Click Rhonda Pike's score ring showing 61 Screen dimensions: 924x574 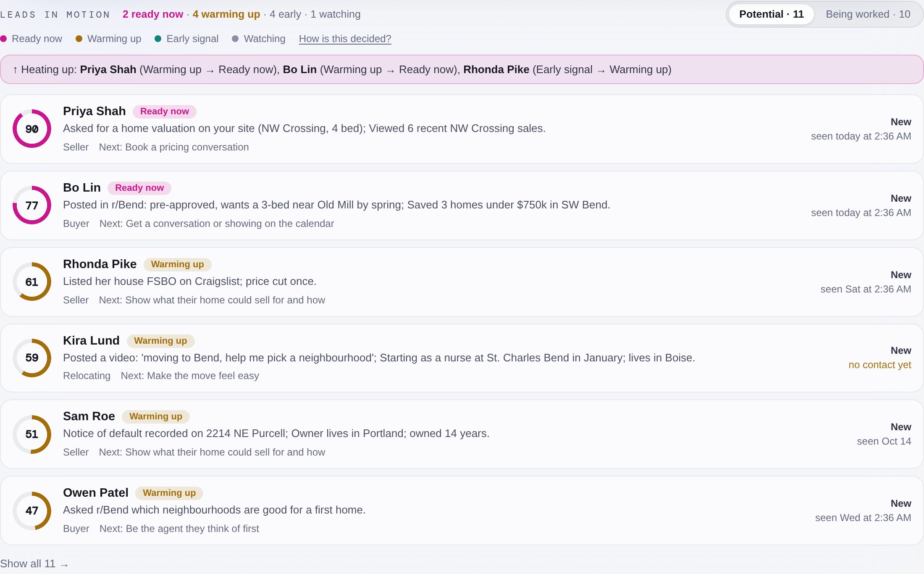pos(32,282)
